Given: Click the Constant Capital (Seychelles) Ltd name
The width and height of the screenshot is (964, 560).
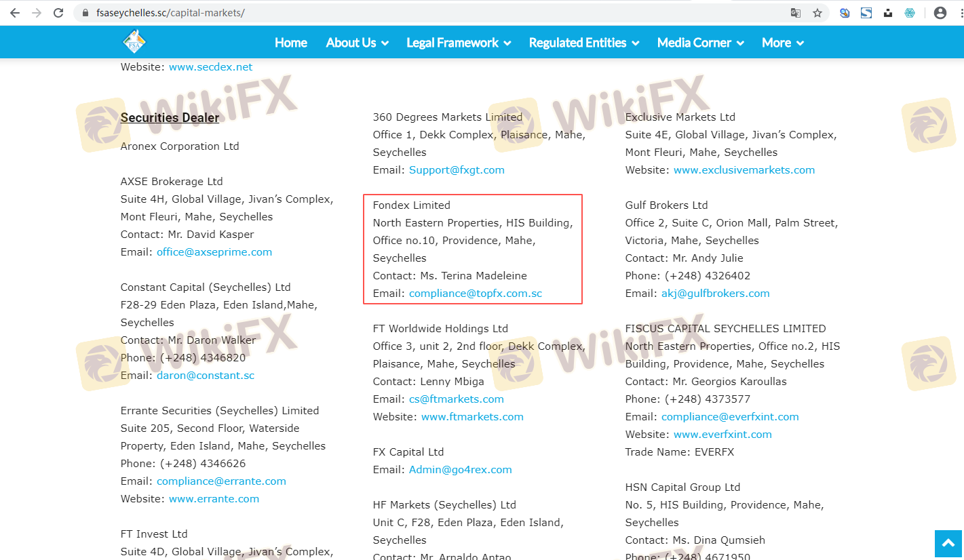Looking at the screenshot, I should coord(206,287).
